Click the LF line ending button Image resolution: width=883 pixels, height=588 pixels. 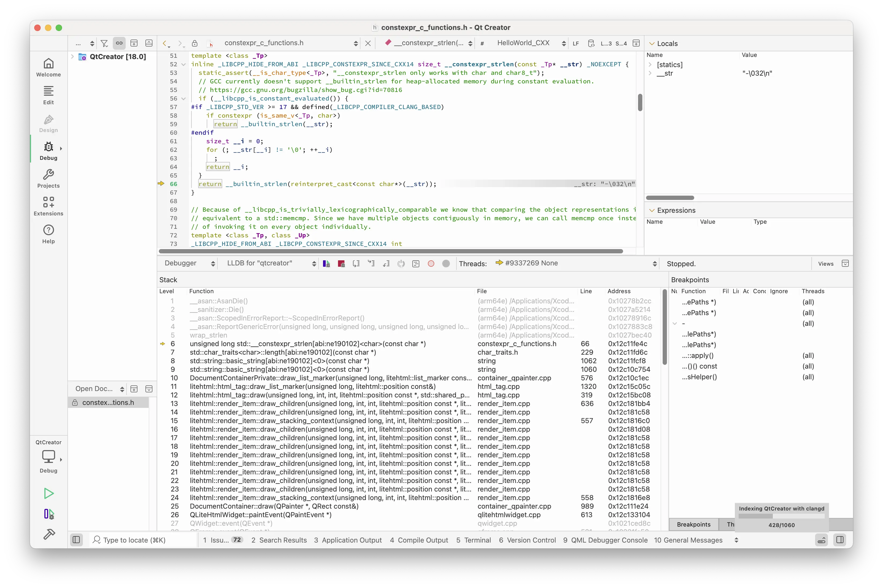click(x=575, y=44)
